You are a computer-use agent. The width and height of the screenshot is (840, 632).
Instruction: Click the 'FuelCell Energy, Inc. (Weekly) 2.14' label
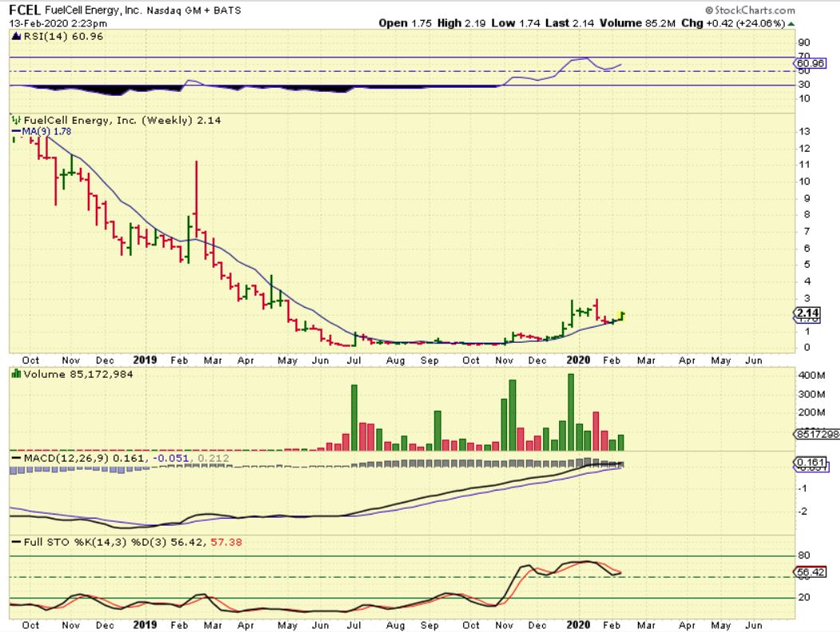point(122,120)
